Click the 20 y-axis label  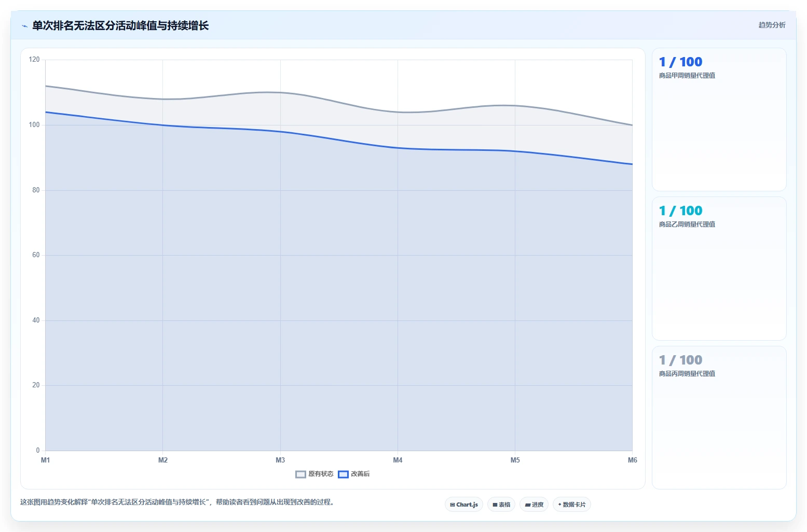click(36, 385)
